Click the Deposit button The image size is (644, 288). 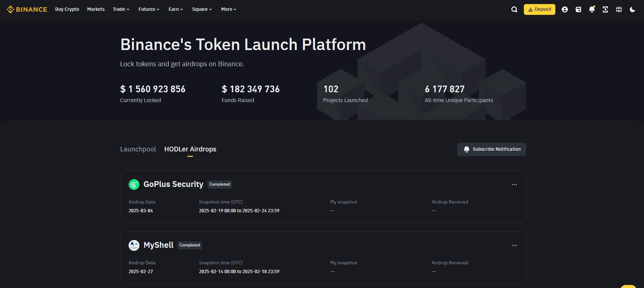point(539,9)
